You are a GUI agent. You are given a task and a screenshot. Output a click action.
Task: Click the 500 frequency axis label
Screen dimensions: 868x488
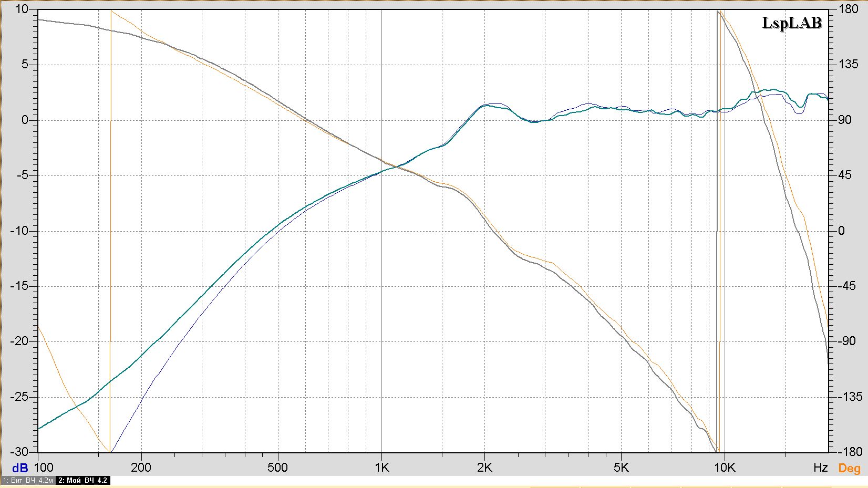(277, 468)
